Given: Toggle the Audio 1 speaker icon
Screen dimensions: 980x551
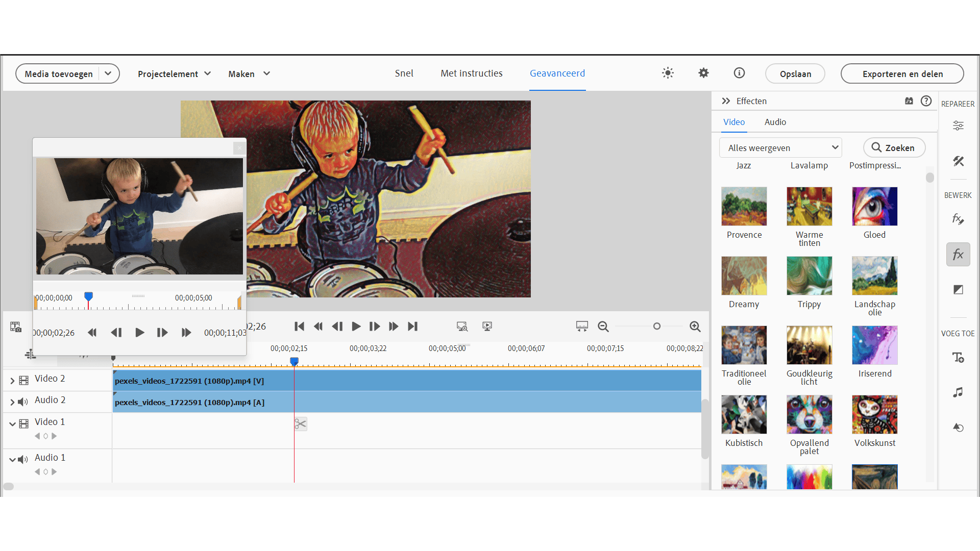Looking at the screenshot, I should [23, 460].
